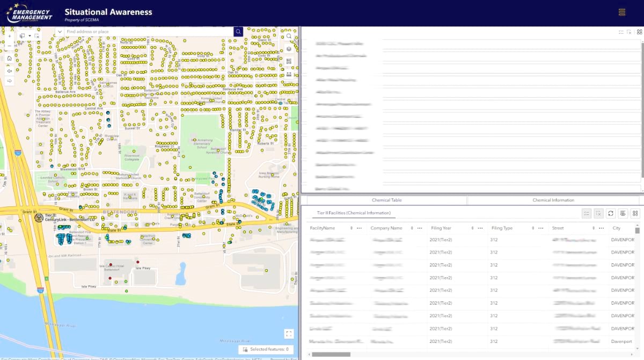Open the Tier II table actions grid icon

pos(634,213)
